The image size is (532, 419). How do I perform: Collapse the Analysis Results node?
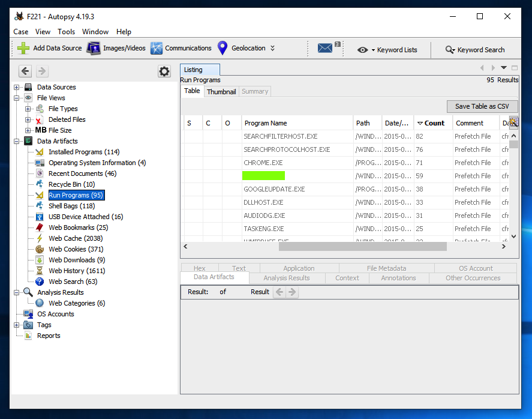click(x=16, y=292)
